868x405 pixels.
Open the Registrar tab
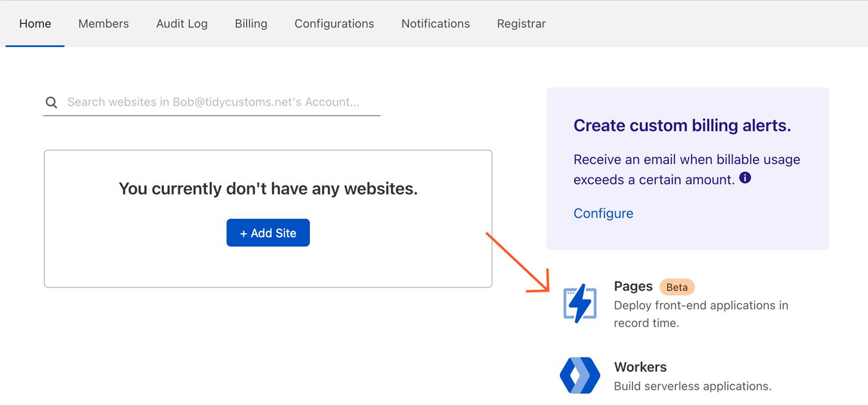tap(521, 24)
